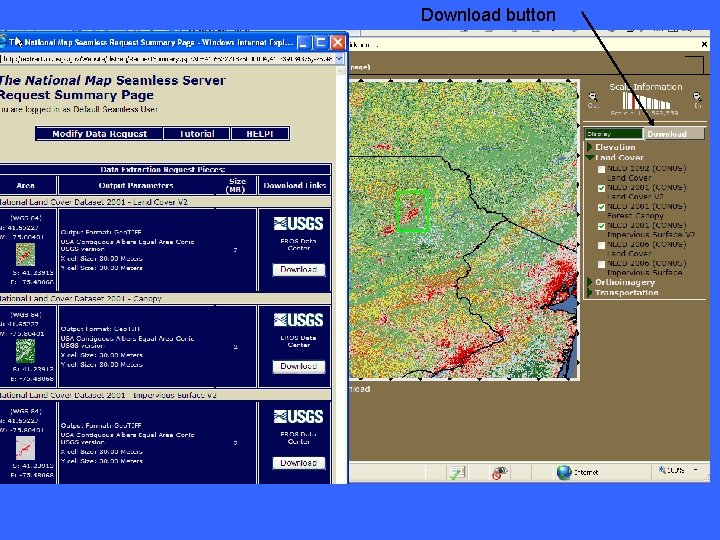
Task: Click the privacy eye icon in the status bar
Action: pos(500,472)
